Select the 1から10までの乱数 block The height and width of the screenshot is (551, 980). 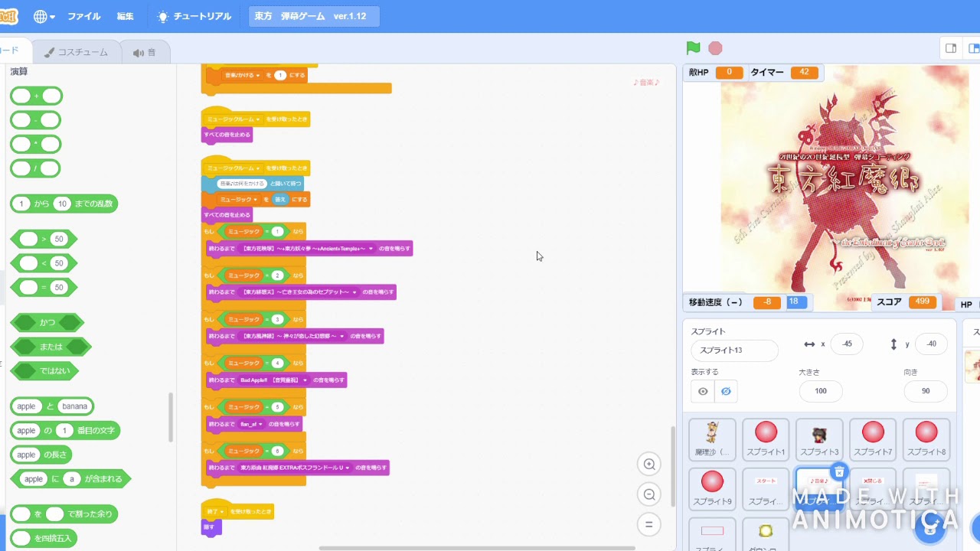tap(64, 204)
